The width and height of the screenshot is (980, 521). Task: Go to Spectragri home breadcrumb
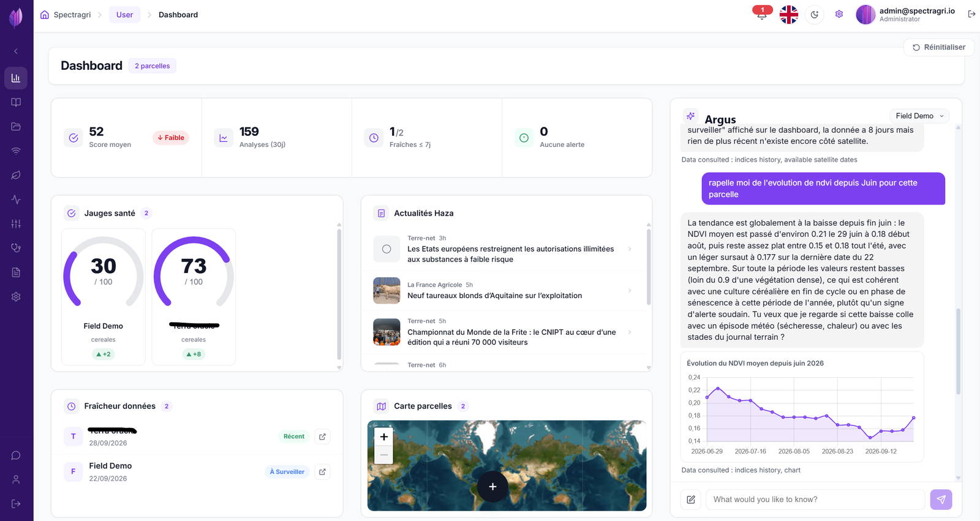pyautogui.click(x=66, y=15)
